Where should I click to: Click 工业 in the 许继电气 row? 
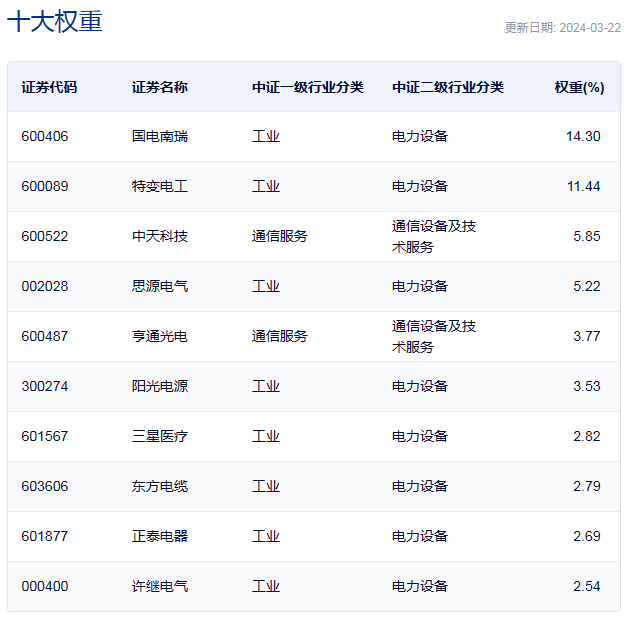click(266, 587)
